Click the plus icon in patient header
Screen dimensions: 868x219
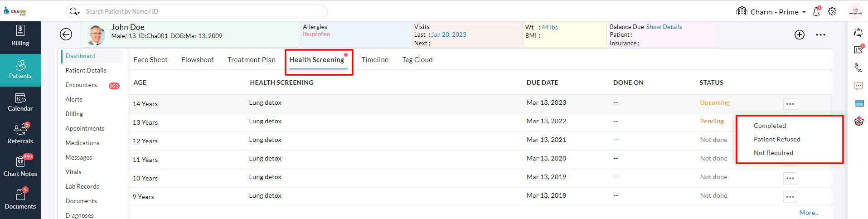(x=800, y=35)
